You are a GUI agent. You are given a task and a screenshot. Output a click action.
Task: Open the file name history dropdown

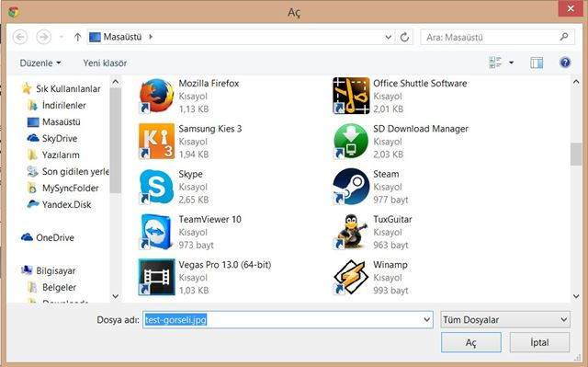tap(426, 320)
